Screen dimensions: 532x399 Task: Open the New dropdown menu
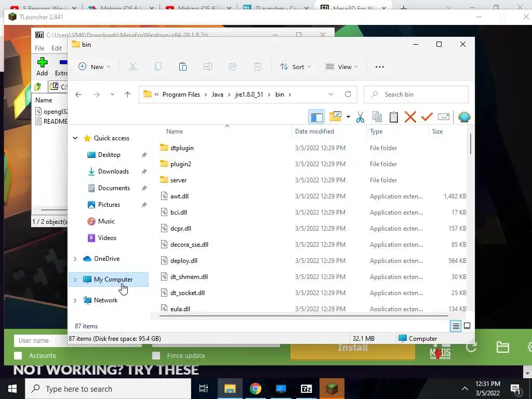tap(95, 67)
